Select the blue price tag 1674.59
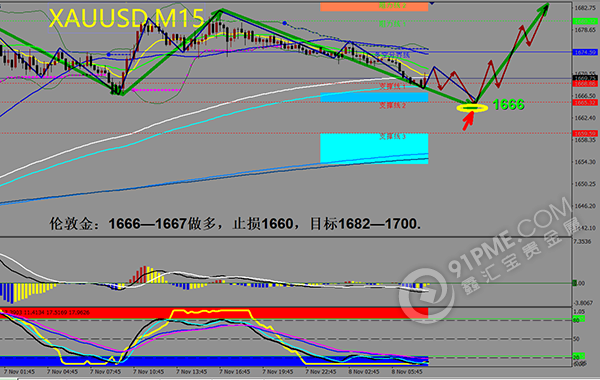This screenshot has height=380, width=600. (x=585, y=52)
